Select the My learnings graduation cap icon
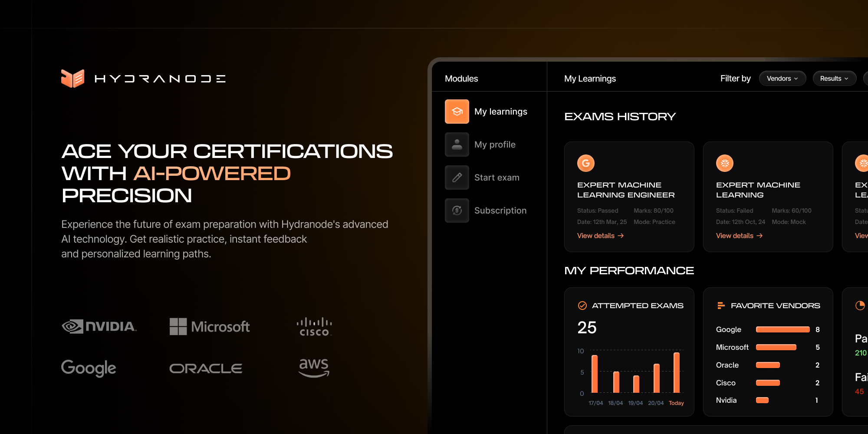The height and width of the screenshot is (434, 868). (457, 112)
